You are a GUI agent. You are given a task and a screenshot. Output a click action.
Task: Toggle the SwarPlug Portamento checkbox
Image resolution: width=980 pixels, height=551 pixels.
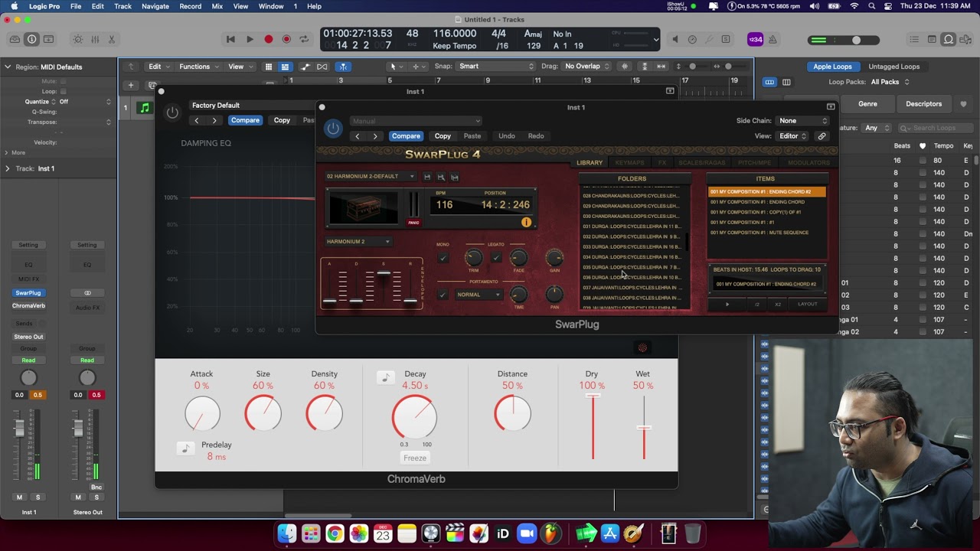point(443,295)
